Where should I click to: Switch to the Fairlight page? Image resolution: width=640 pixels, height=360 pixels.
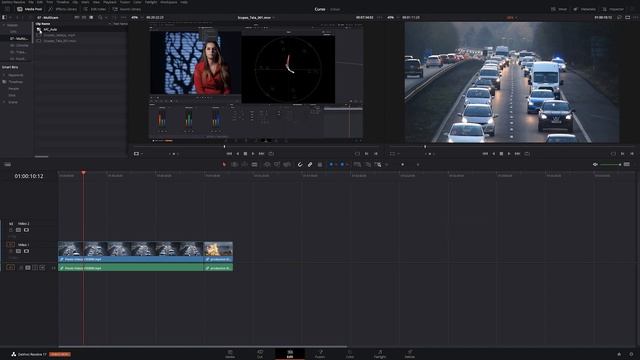(380, 354)
